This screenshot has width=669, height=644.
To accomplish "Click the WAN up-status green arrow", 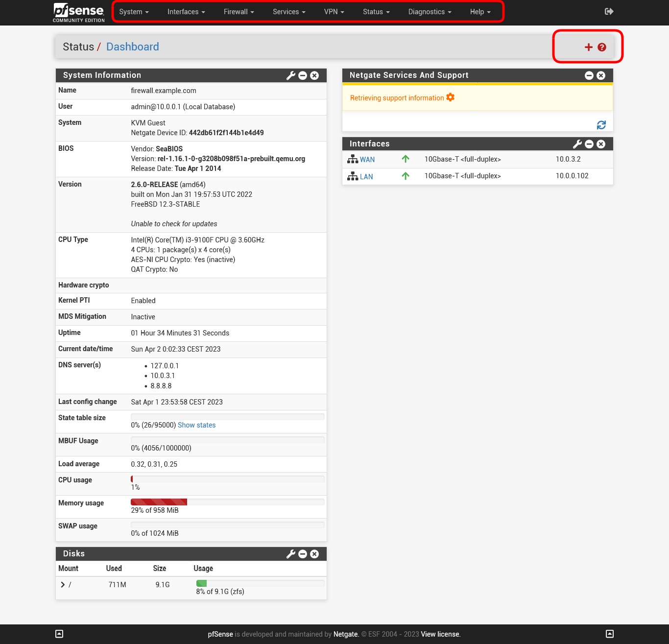I will coord(406,159).
